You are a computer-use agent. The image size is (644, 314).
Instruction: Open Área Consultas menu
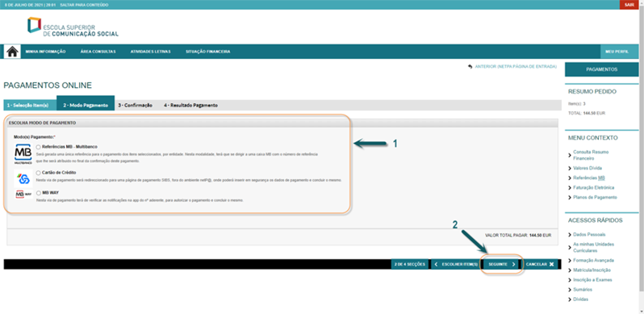(98, 52)
